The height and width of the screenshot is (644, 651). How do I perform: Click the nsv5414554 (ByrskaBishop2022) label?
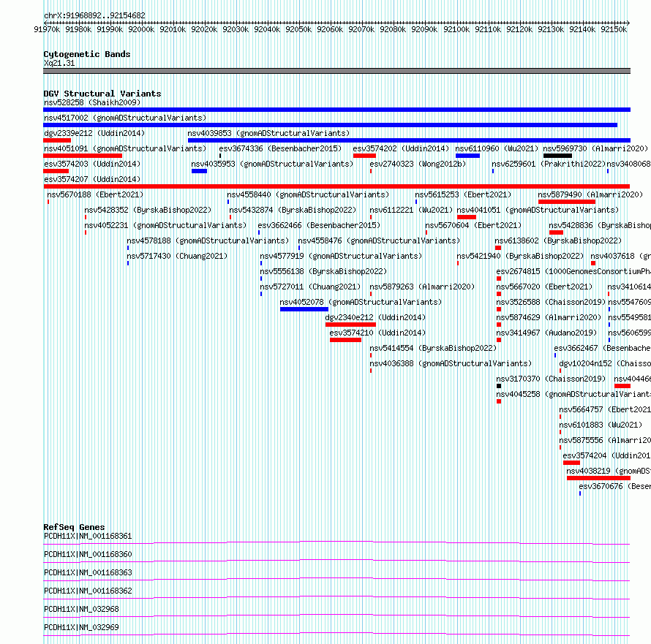pos(433,348)
